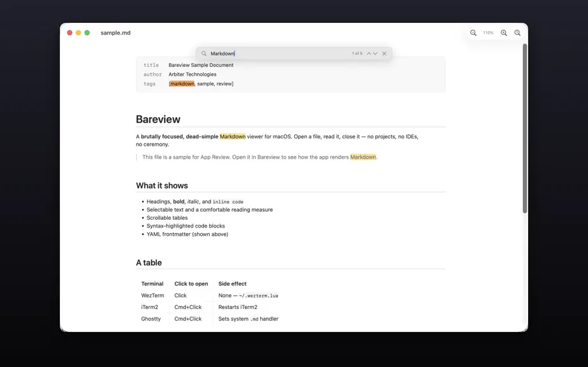
Task: Zoom out using the minus magnifier
Action: pos(473,33)
